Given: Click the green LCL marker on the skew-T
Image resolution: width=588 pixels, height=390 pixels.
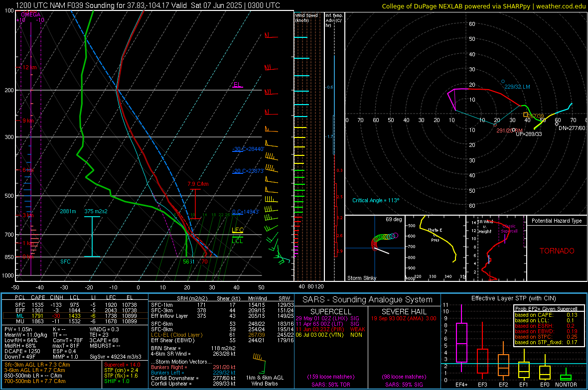Looking at the screenshot, I should (x=237, y=241).
